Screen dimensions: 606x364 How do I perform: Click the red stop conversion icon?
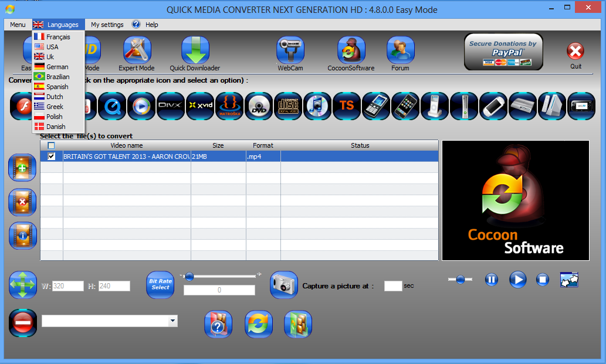[x=23, y=323]
